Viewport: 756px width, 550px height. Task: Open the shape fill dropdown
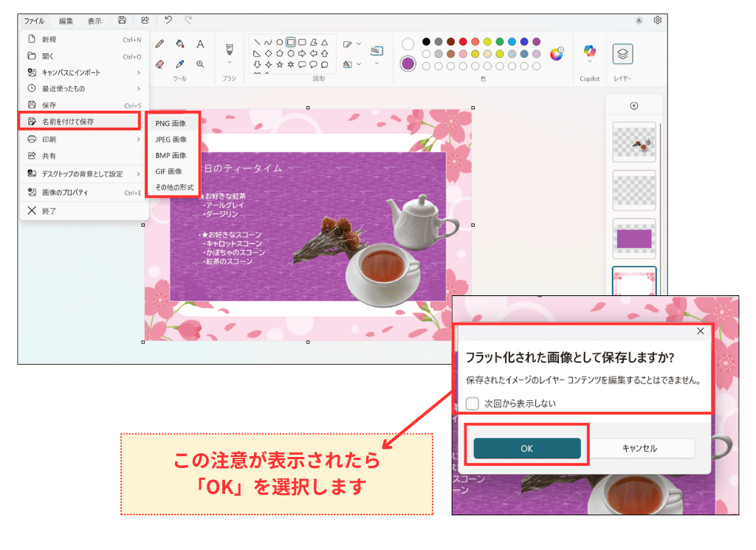357,64
